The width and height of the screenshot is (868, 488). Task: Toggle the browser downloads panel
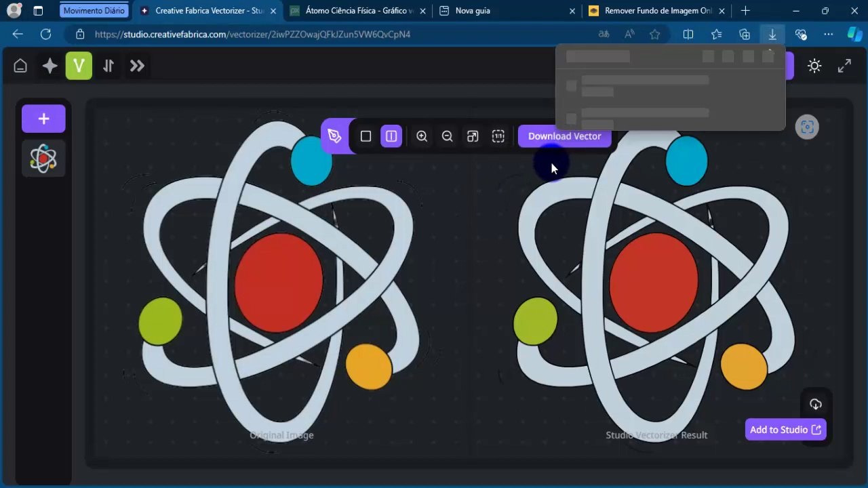pyautogui.click(x=772, y=35)
